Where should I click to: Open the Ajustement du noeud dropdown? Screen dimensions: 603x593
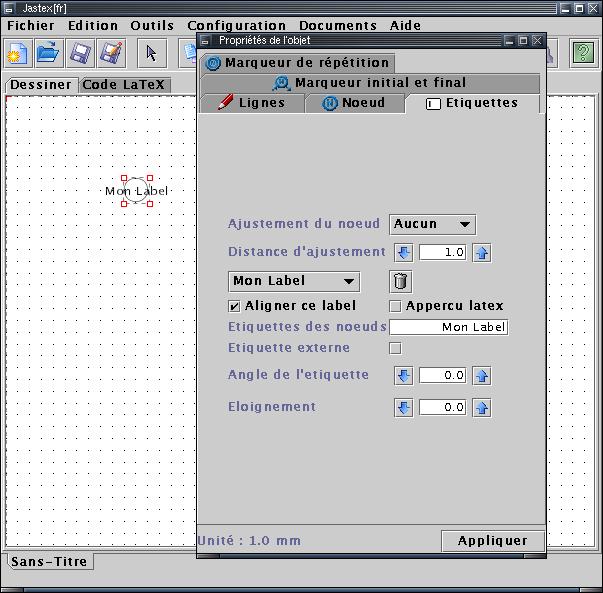point(433,224)
